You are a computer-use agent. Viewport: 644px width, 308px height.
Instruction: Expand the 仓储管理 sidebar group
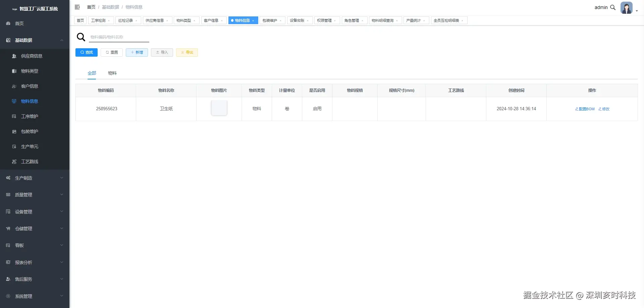[x=35, y=229]
